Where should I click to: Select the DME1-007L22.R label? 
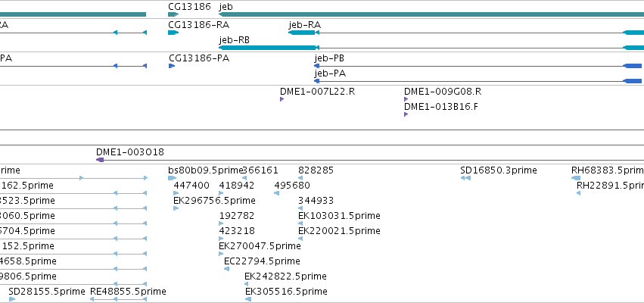point(318,92)
